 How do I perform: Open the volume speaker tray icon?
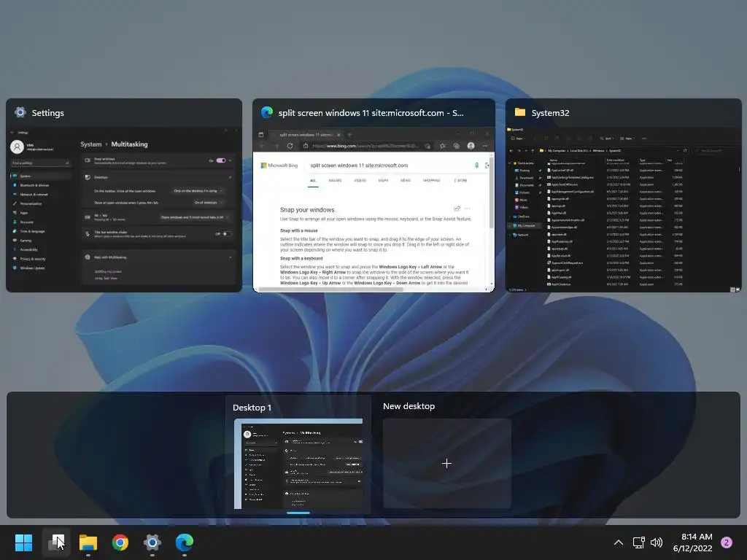[657, 542]
